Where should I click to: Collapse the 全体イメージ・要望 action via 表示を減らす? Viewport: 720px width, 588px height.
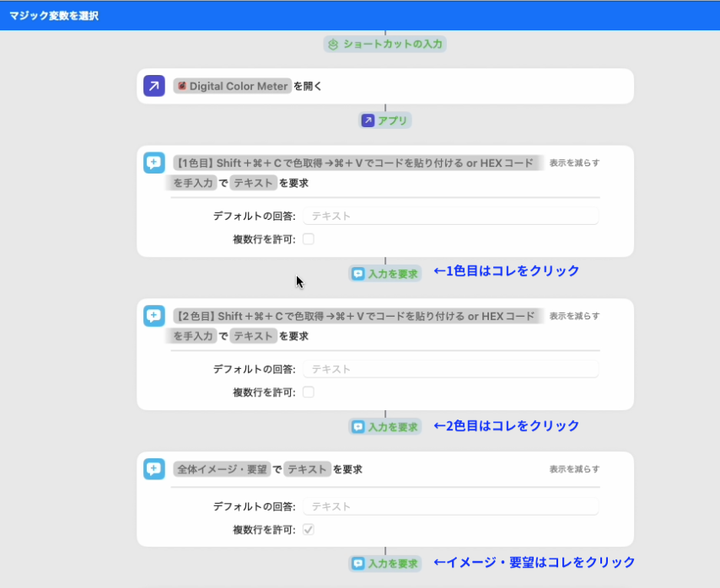pos(575,469)
